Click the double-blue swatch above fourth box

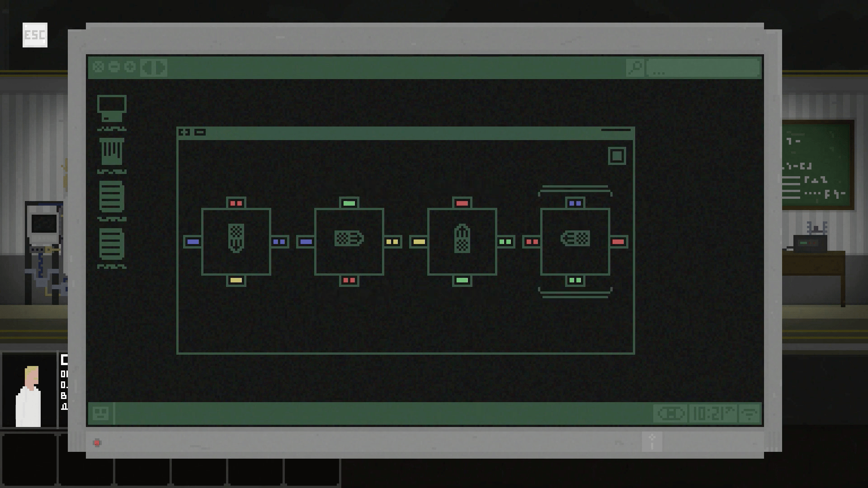(575, 203)
